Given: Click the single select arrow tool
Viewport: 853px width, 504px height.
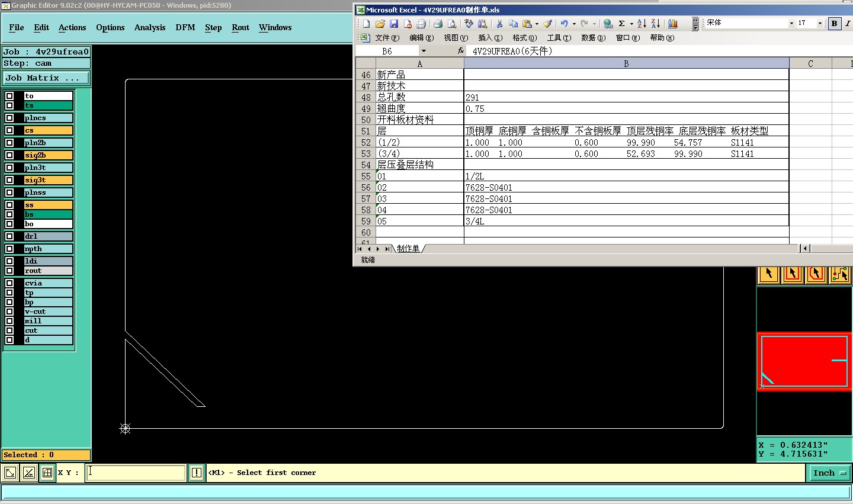Looking at the screenshot, I should click(x=768, y=274).
